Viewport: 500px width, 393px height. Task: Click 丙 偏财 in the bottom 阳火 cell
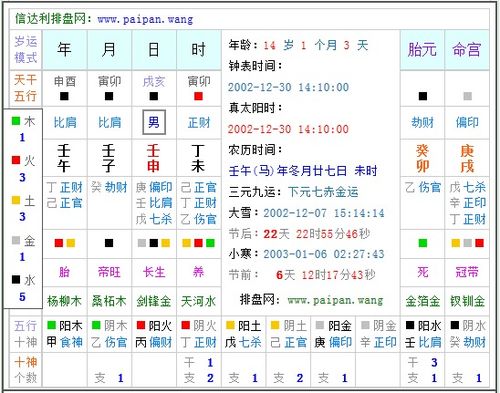pos(154,342)
